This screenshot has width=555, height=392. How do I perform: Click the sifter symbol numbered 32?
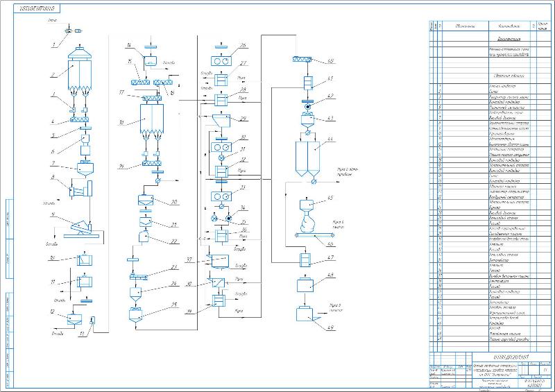[x=221, y=171]
